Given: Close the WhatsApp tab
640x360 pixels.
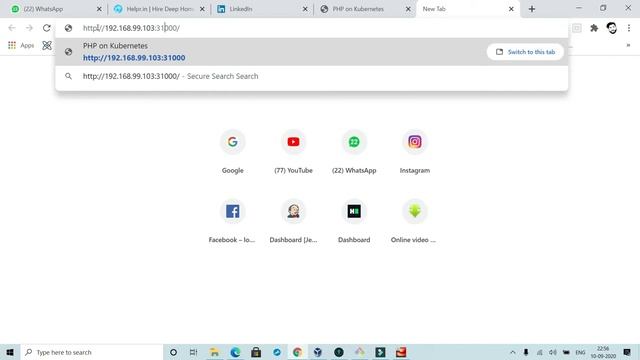Looking at the screenshot, I should pyautogui.click(x=99, y=9).
